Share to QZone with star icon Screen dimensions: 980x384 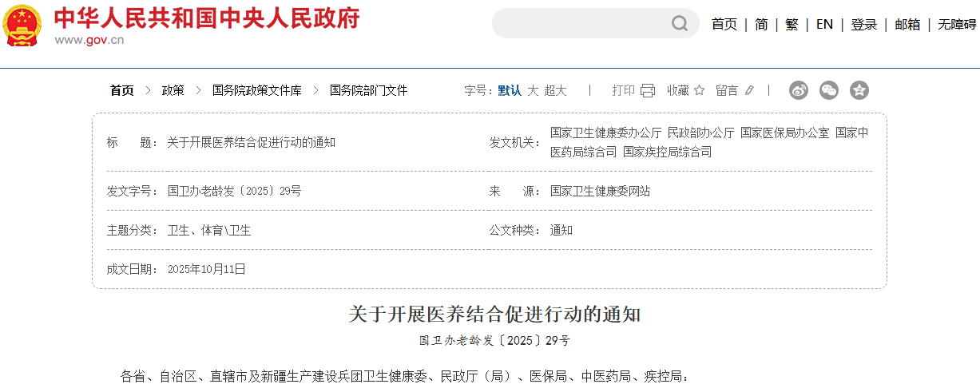(x=859, y=90)
